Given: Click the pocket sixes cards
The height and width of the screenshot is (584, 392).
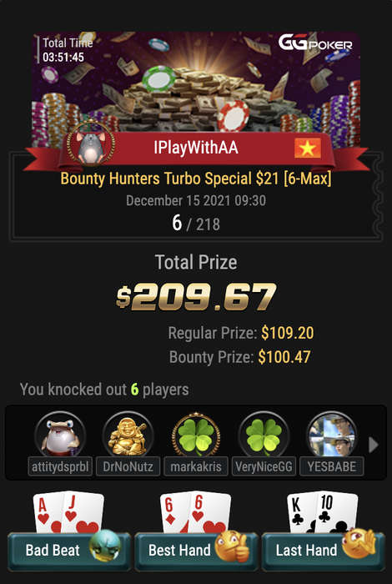Looking at the screenshot, I should tap(195, 511).
